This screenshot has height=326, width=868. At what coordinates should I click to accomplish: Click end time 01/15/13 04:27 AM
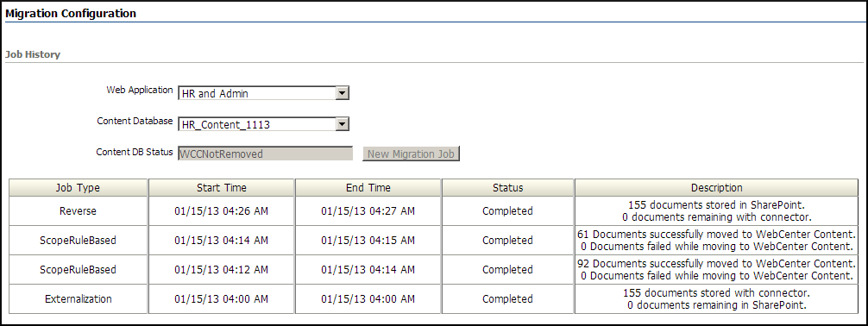[368, 211]
